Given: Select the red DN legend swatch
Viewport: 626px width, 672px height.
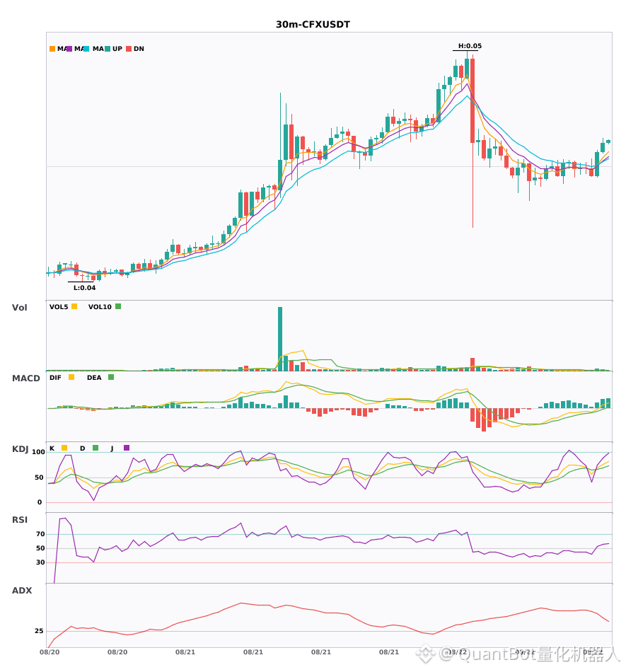Looking at the screenshot, I should 129,49.
